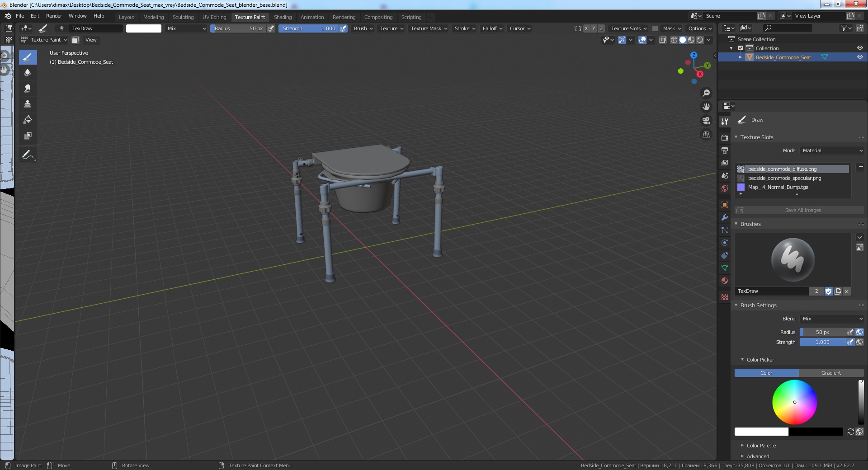Toggle the camera view icon
Screen dimensions: 868x470
[x=706, y=121]
